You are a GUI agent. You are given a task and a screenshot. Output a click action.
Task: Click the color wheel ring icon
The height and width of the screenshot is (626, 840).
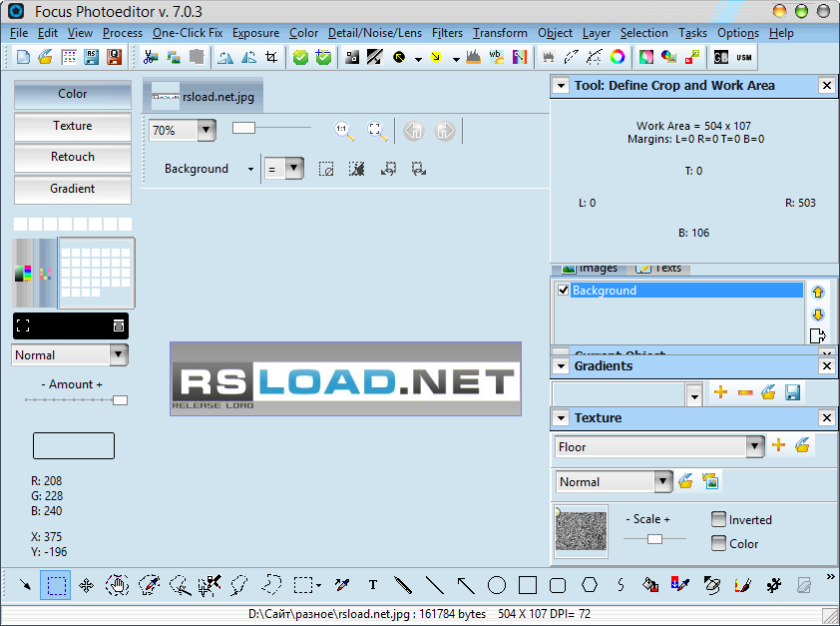point(618,57)
